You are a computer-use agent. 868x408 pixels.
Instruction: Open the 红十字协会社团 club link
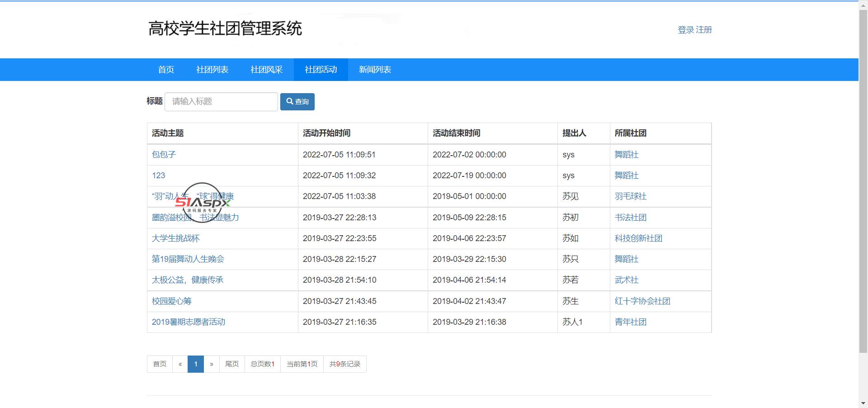click(x=642, y=301)
